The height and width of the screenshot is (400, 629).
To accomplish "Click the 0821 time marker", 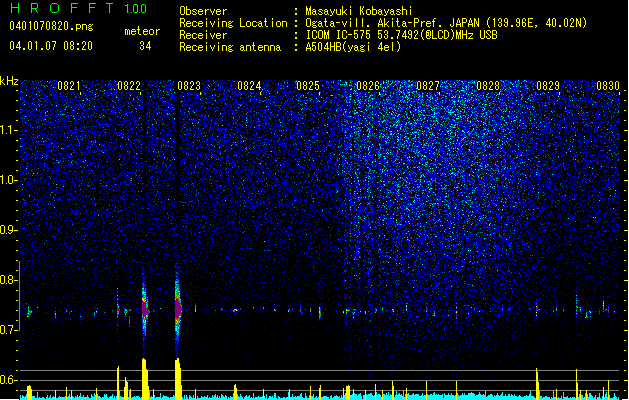I will [69, 85].
